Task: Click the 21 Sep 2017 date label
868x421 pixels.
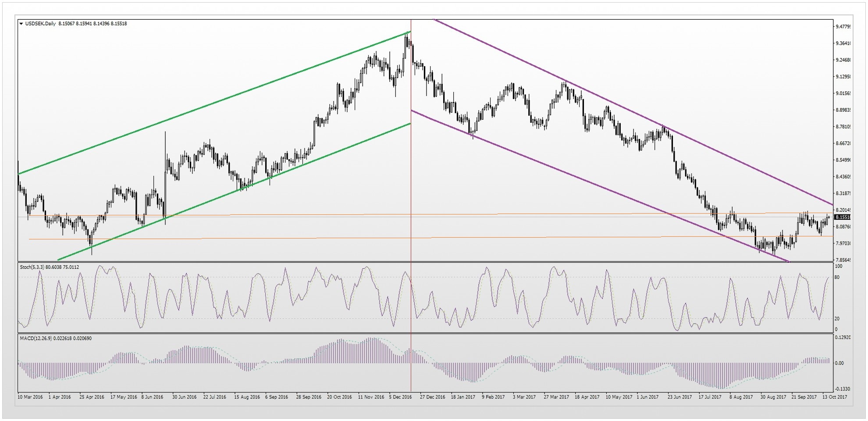Action: (804, 397)
